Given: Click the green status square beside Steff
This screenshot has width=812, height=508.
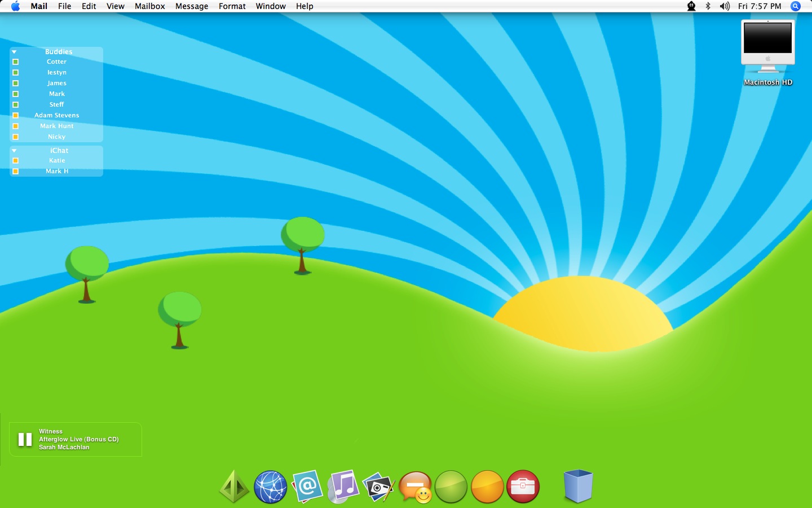Looking at the screenshot, I should tap(16, 104).
